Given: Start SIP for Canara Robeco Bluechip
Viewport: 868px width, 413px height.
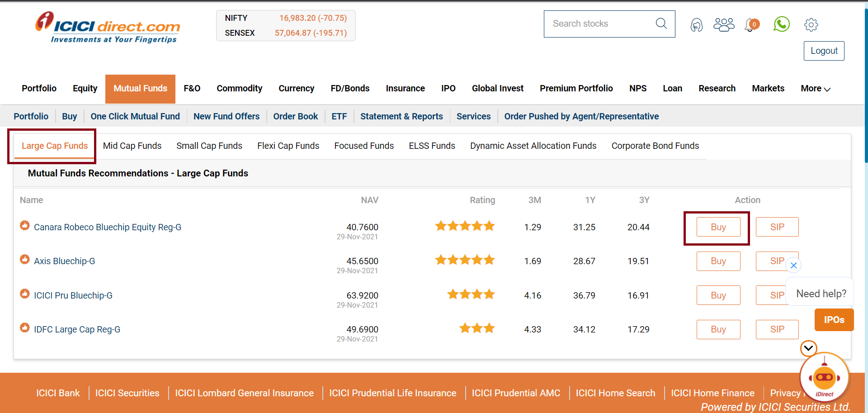Looking at the screenshot, I should [777, 227].
